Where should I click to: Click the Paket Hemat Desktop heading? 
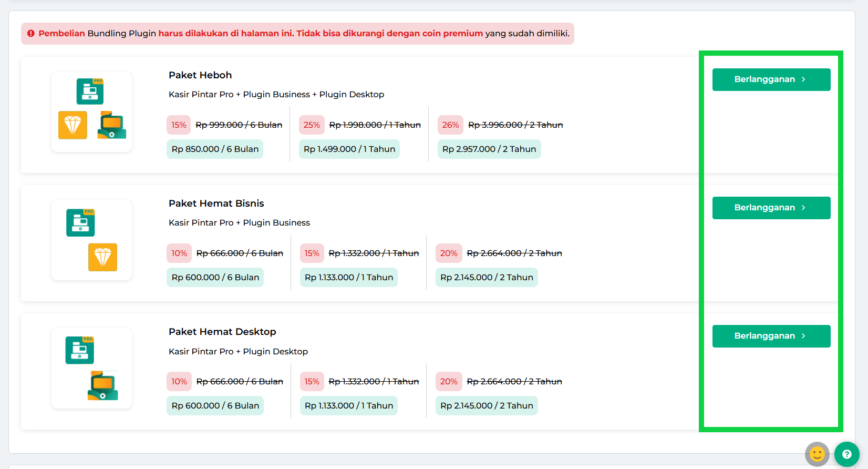click(222, 332)
